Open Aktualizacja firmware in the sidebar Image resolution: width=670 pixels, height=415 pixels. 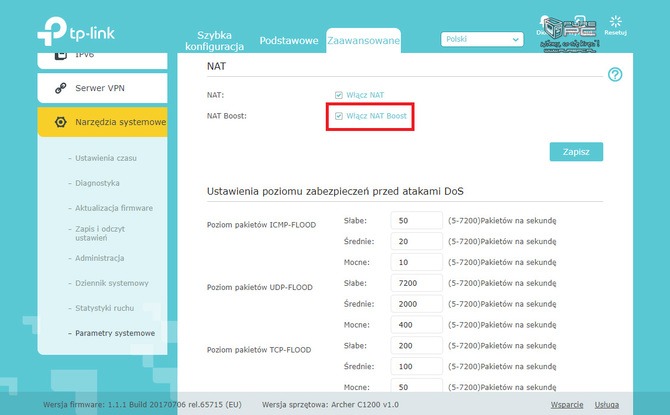pyautogui.click(x=114, y=208)
